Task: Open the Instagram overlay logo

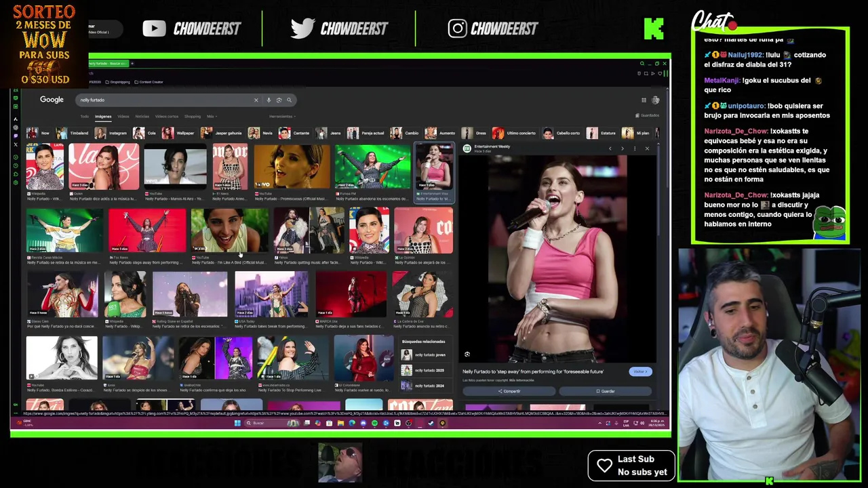Action: [x=457, y=28]
